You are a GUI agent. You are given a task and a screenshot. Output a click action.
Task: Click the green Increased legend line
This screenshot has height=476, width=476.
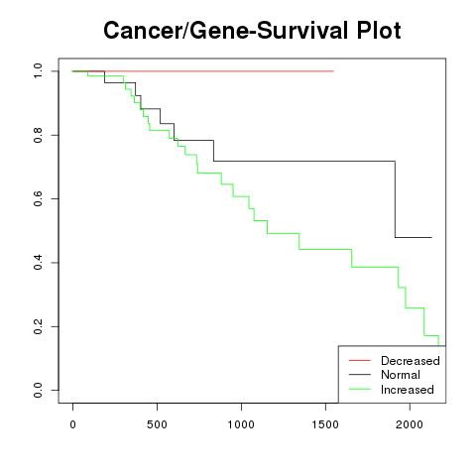click(x=360, y=389)
